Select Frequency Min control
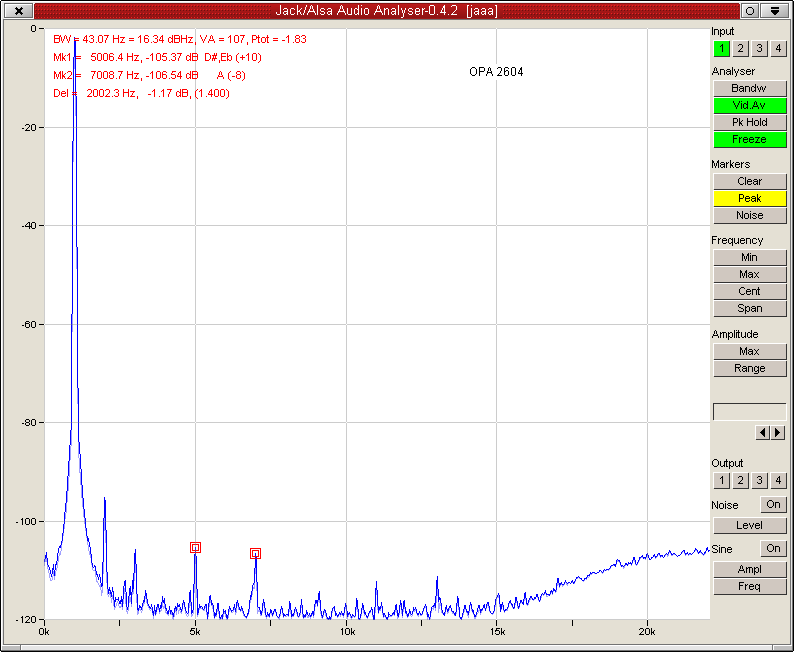The height and width of the screenshot is (652, 794). [x=749, y=257]
